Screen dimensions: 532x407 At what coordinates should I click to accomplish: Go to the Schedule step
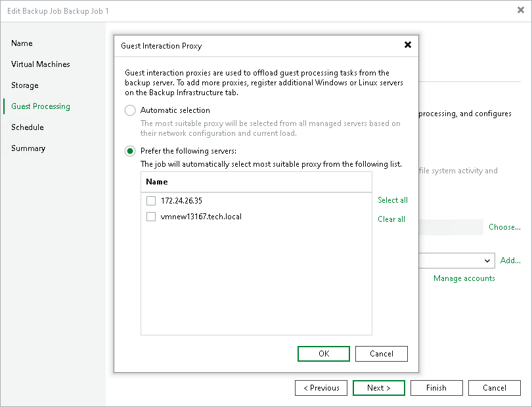pos(27,127)
